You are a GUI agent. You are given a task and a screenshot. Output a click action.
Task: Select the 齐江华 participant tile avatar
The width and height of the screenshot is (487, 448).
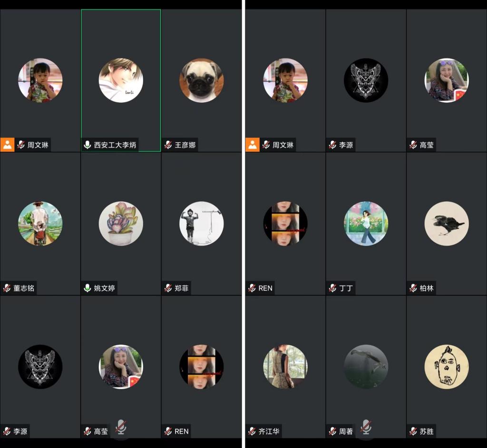(285, 367)
